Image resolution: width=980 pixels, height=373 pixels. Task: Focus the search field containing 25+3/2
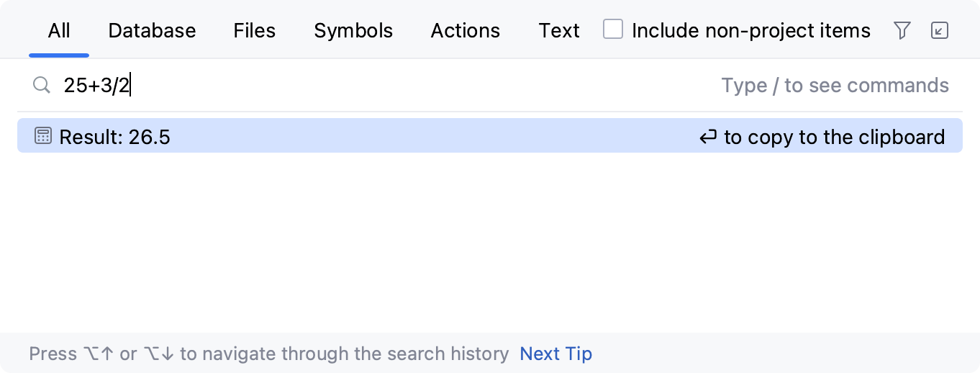360,86
